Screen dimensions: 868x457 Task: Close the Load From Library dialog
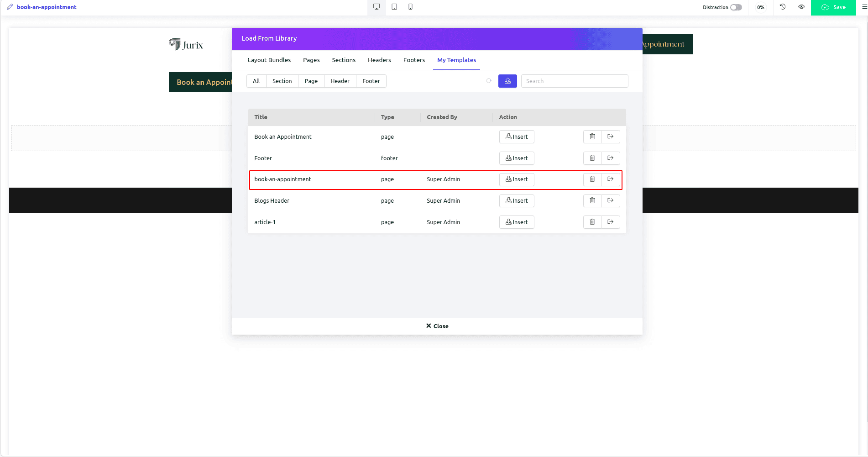(437, 326)
